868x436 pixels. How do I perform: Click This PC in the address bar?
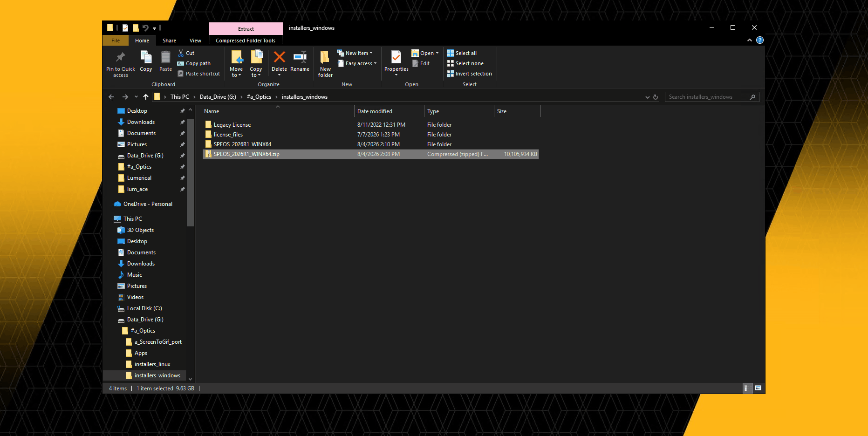tap(180, 97)
